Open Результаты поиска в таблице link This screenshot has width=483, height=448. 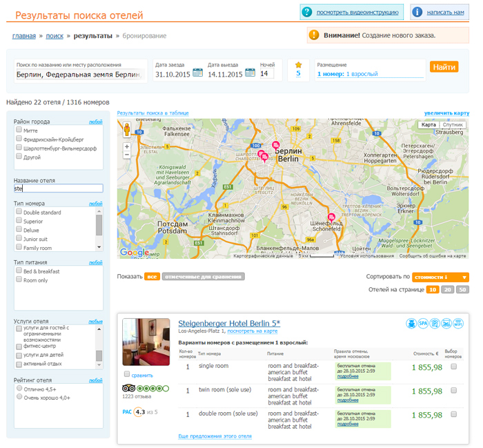click(152, 113)
